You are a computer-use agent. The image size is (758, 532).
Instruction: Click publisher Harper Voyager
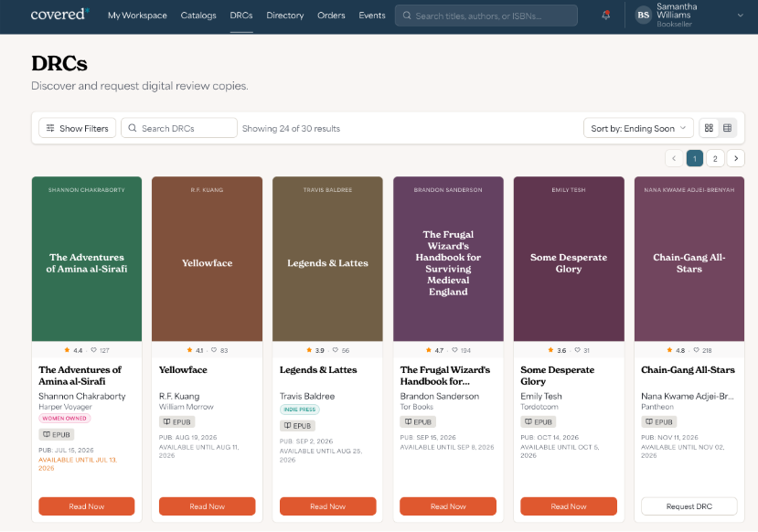coord(65,407)
